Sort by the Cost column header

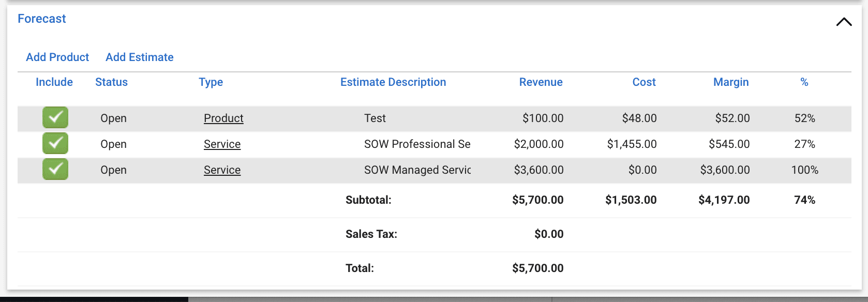pos(644,82)
